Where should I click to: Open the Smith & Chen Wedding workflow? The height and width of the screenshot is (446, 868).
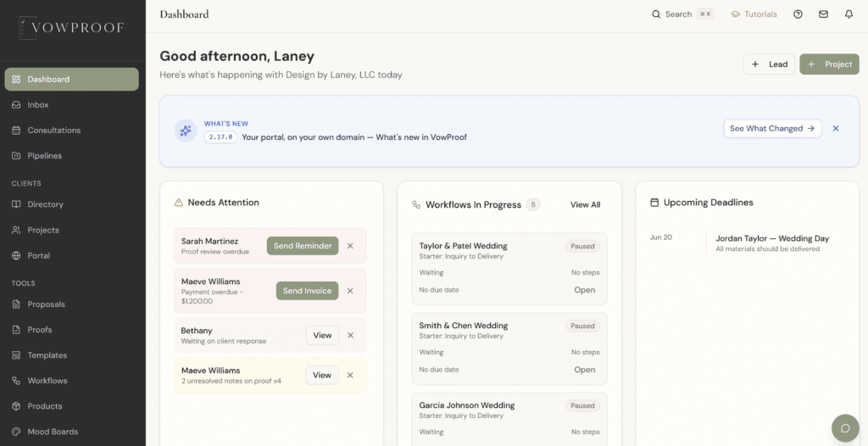click(x=585, y=370)
